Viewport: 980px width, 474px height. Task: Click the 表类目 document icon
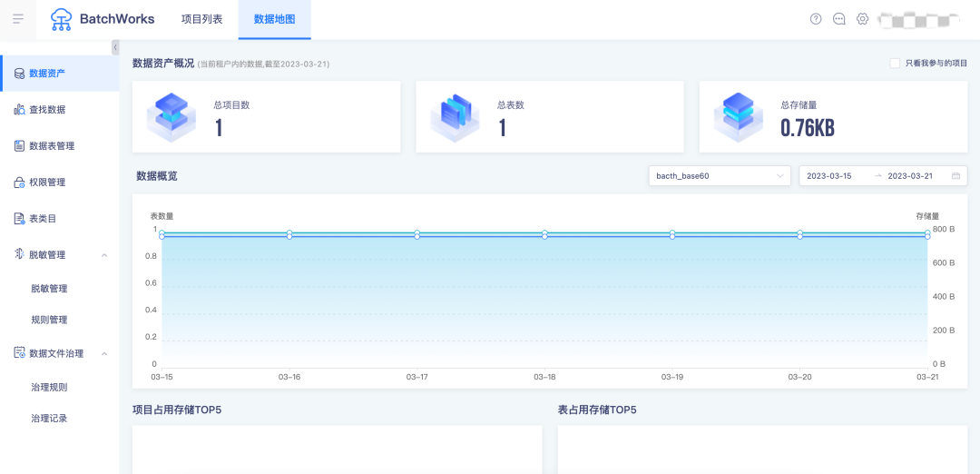click(x=19, y=219)
